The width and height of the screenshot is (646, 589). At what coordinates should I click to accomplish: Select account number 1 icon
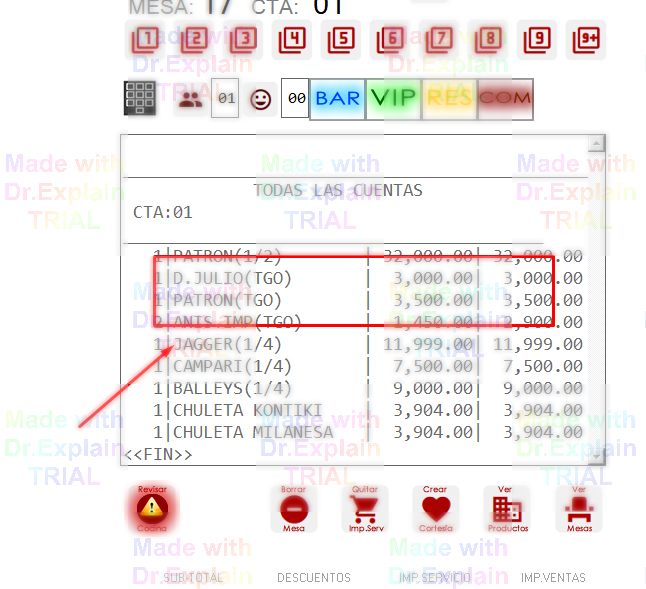146,40
